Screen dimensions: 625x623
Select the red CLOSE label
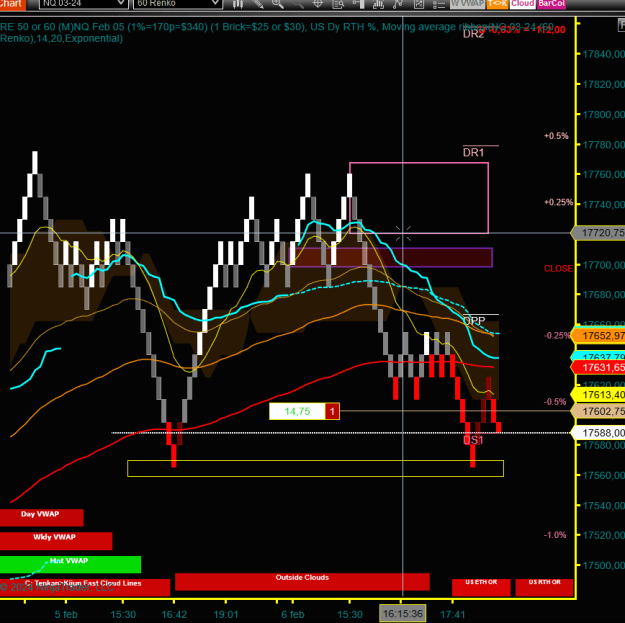[x=558, y=269]
